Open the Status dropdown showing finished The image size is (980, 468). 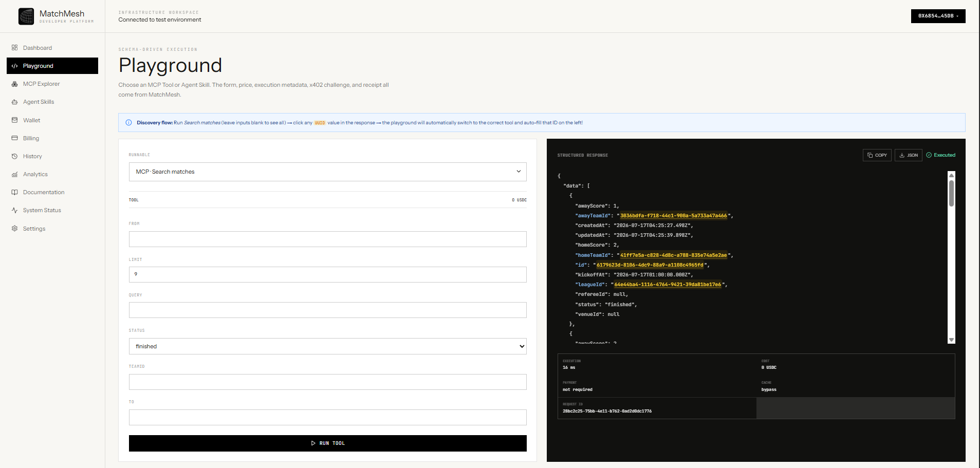click(x=328, y=346)
